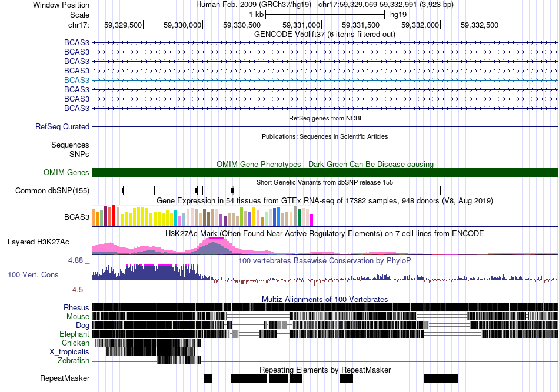Viewport: 559px width, 392px height.
Task: Click the 59,332,500 ruler position
Action: pos(480,25)
